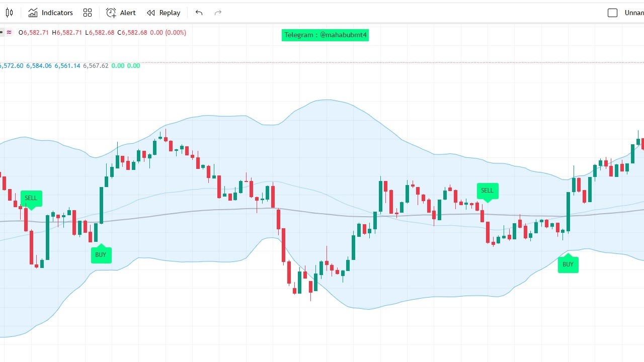The height and width of the screenshot is (362, 644).
Task: Click the wavy approximate symbol beside OHLC
Action: point(9,33)
